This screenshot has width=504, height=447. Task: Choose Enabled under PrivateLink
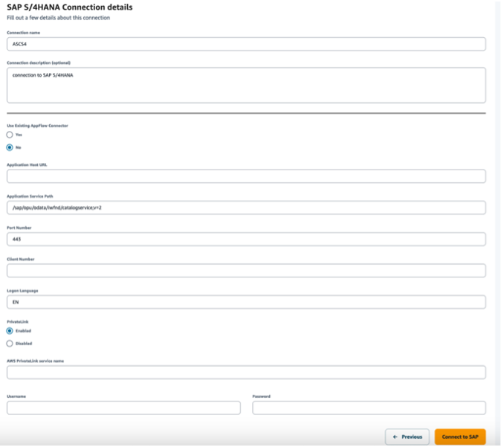click(x=10, y=331)
